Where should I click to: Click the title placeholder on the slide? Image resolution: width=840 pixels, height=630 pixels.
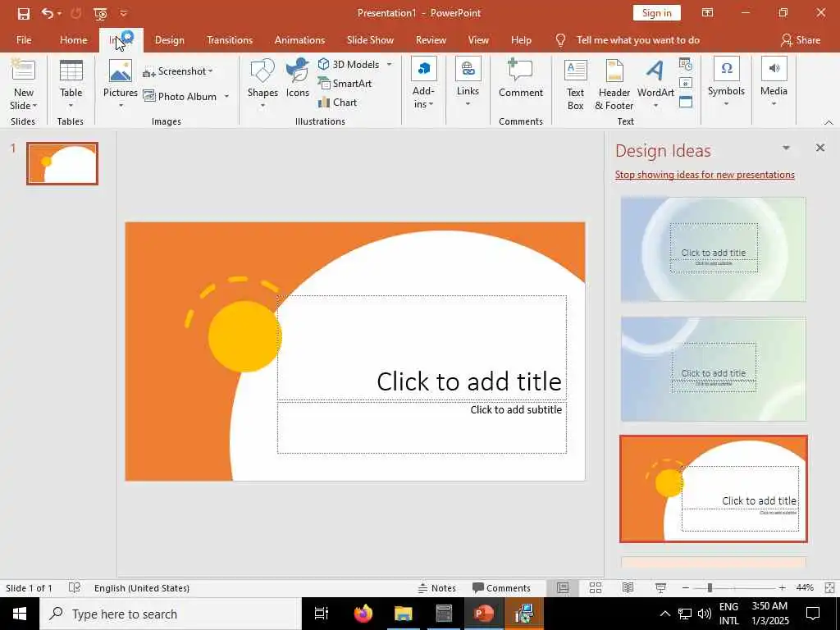tap(422, 348)
